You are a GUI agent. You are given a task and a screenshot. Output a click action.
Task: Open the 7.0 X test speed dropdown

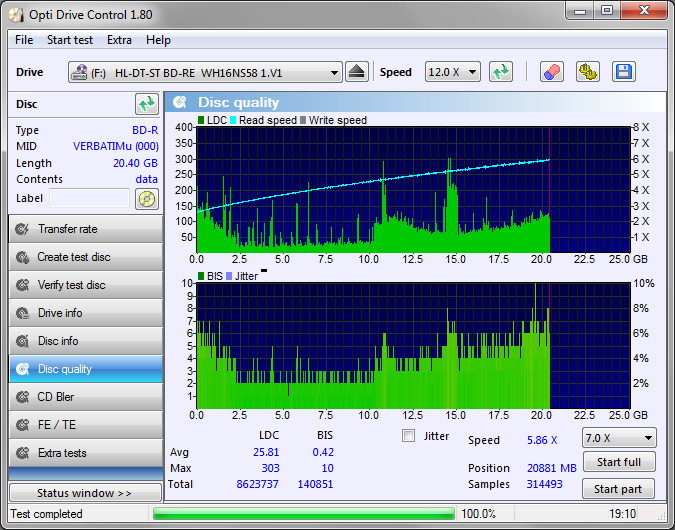[x=620, y=438]
